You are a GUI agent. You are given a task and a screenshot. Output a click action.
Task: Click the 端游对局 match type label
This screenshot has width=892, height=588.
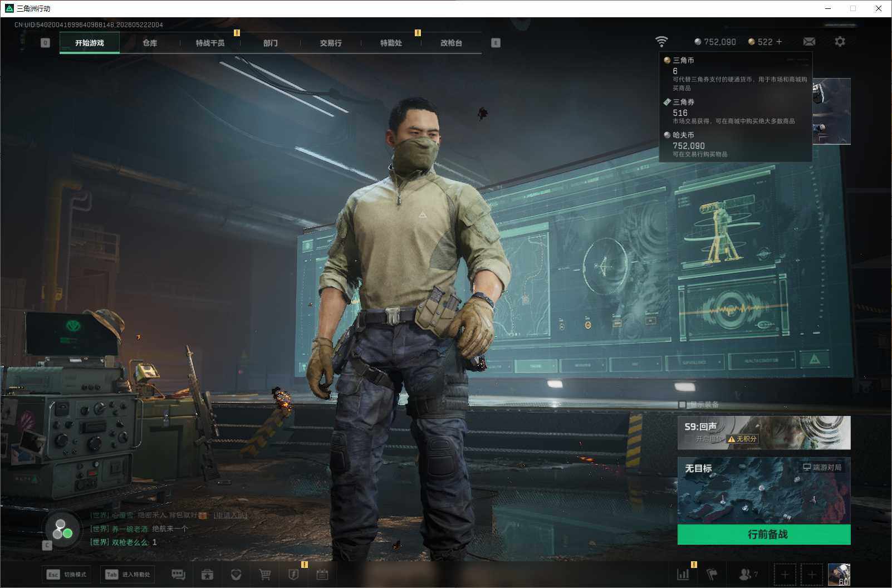pyautogui.click(x=822, y=467)
